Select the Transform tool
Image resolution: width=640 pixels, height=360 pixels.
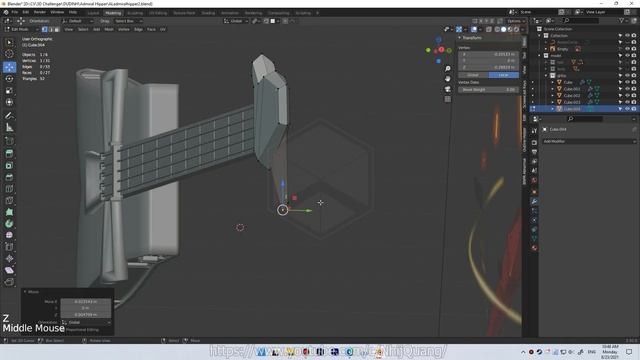click(x=9, y=102)
